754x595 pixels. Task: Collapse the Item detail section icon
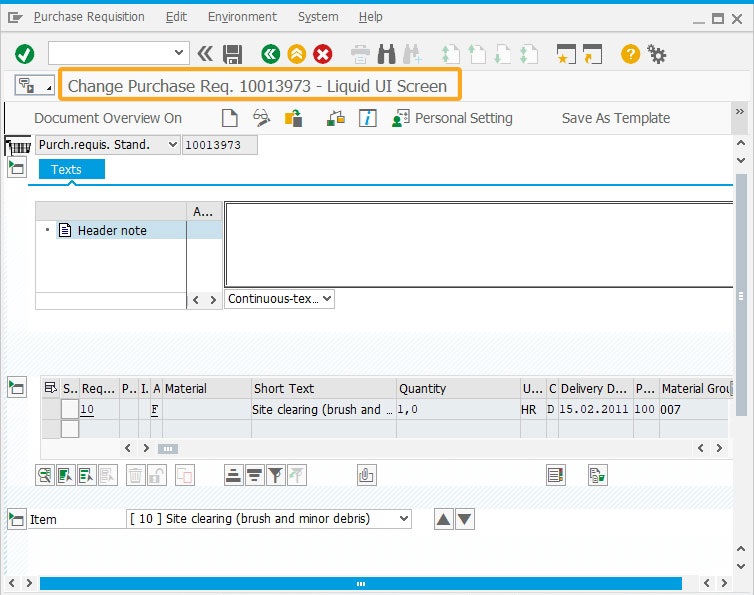pyautogui.click(x=17, y=519)
